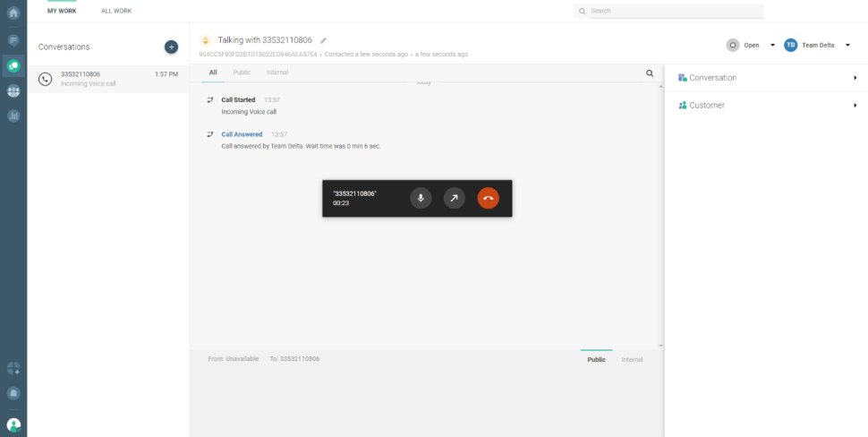
Task: Expand the Customer panel section
Action: point(767,106)
